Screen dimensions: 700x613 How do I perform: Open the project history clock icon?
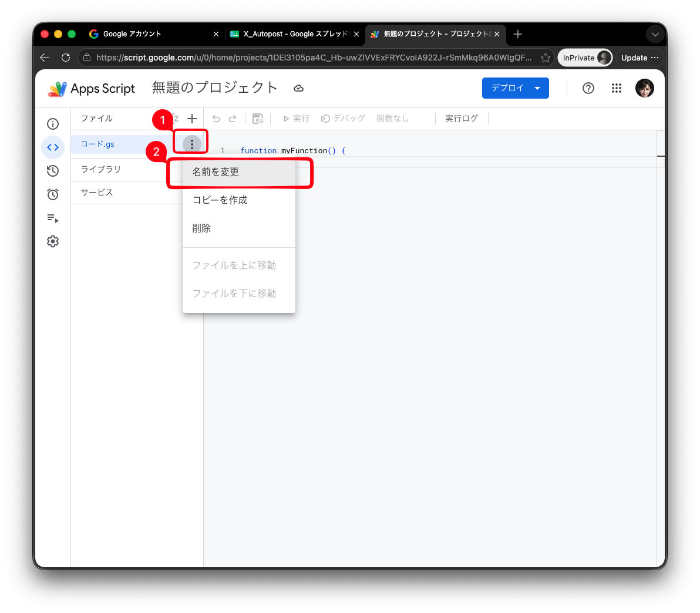click(x=53, y=170)
